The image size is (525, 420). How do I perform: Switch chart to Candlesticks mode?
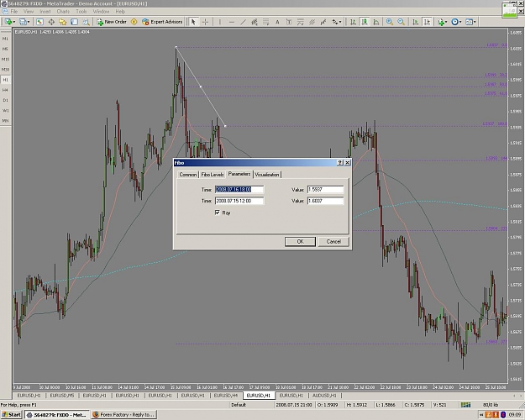[x=365, y=22]
